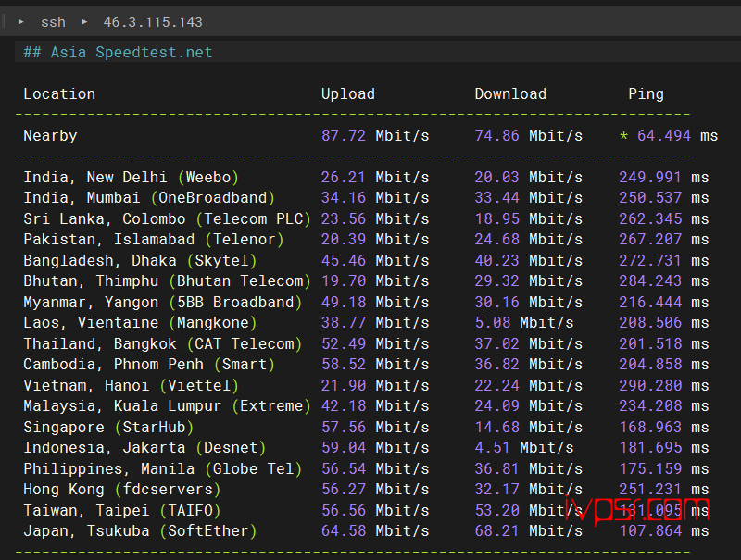Click the Ping column header
Viewport: 741px width, 560px height.
coord(646,94)
